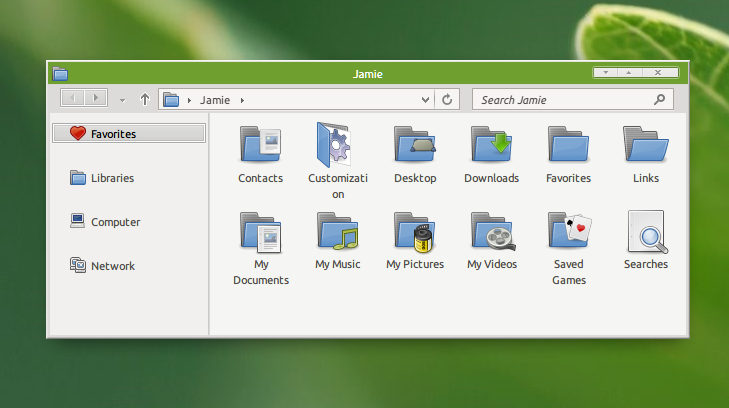Image resolution: width=729 pixels, height=408 pixels.
Task: Click the refresh button in address bar
Action: pyautogui.click(x=447, y=100)
